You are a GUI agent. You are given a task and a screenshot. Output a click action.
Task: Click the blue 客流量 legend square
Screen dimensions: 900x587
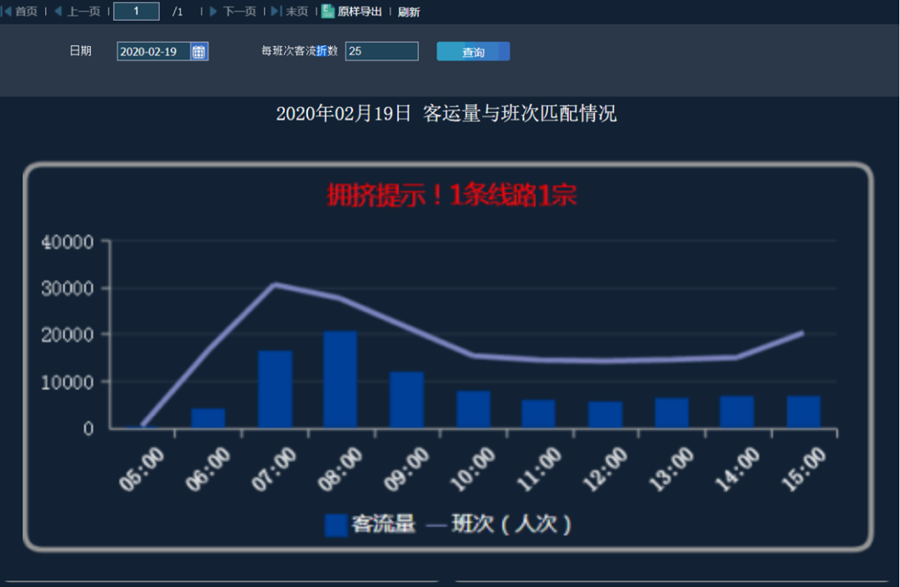pos(336,524)
